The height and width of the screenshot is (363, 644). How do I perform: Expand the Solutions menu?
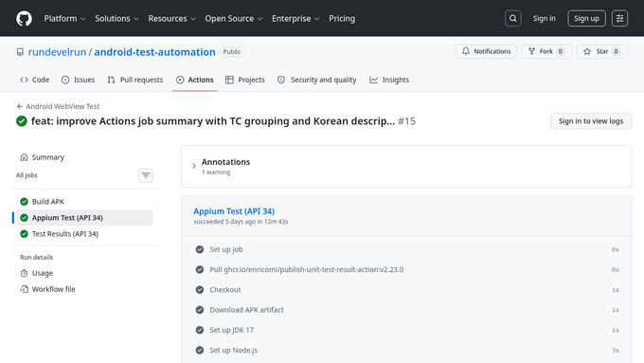coord(117,19)
